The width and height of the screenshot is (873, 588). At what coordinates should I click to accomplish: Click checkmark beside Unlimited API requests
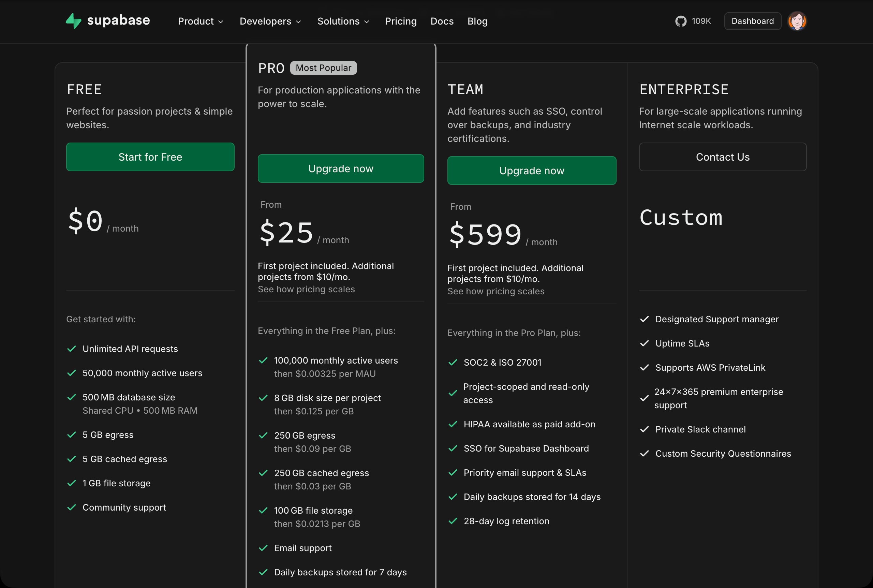(72, 349)
